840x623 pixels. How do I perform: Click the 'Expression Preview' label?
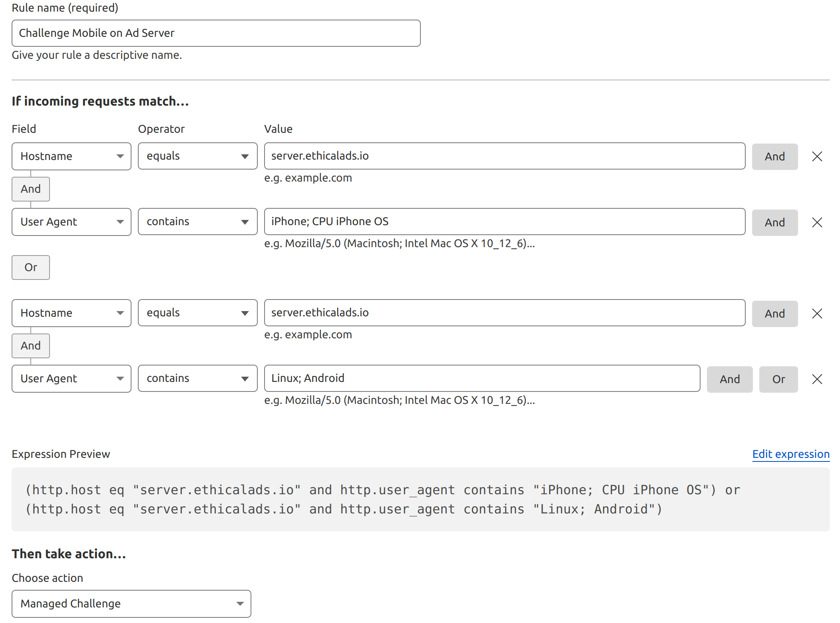(61, 454)
